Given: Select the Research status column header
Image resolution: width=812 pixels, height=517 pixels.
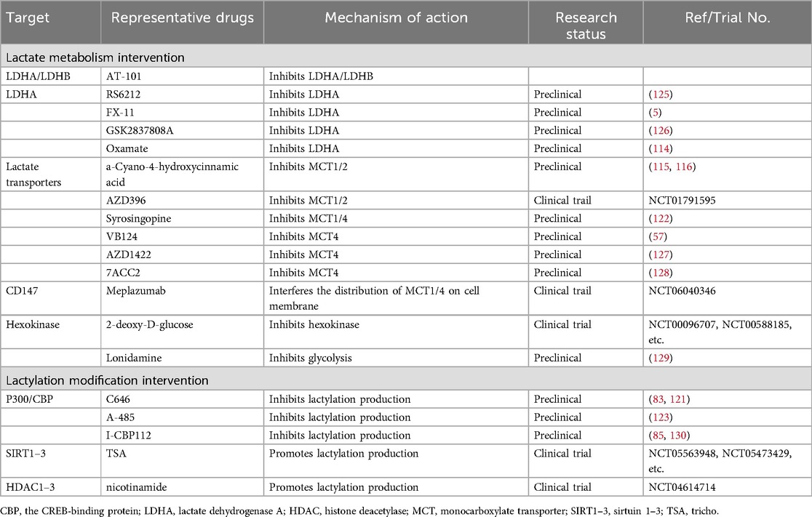Looking at the screenshot, I should click(x=586, y=23).
